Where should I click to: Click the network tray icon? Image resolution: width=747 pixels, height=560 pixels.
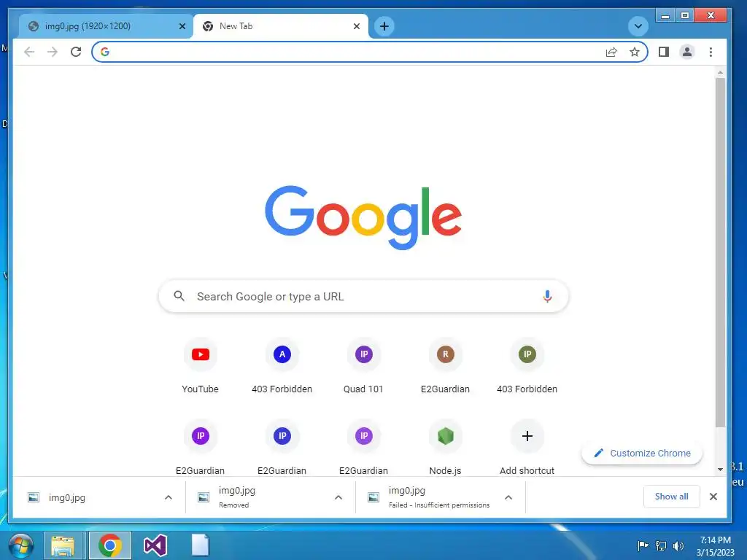[661, 546]
